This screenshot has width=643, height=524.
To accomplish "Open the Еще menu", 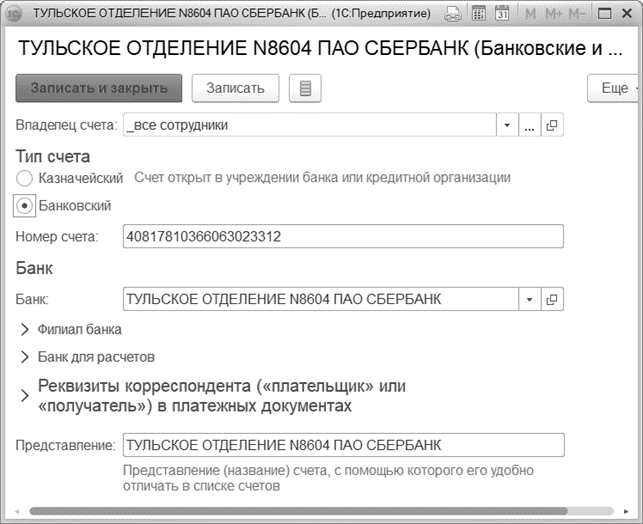I will coord(614,88).
